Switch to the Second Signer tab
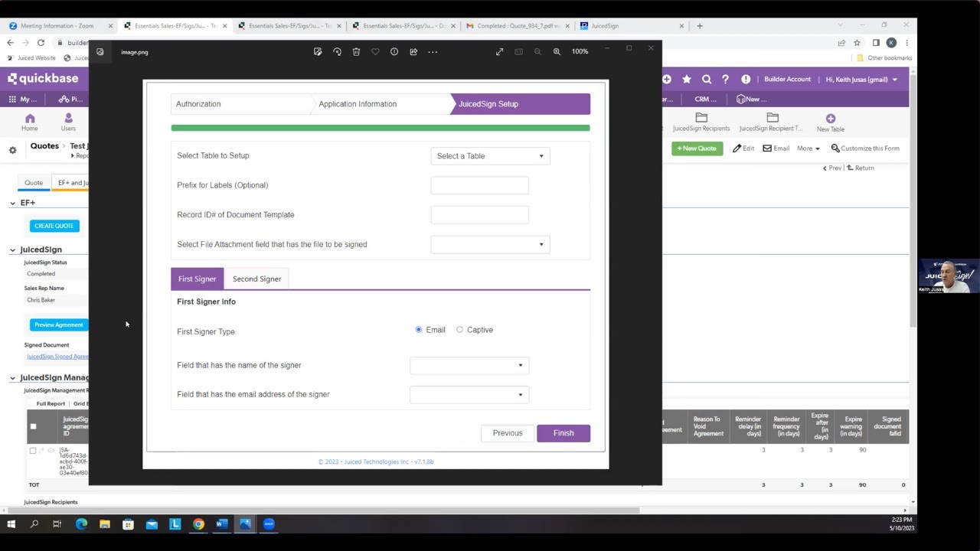This screenshot has height=551, width=980. pyautogui.click(x=256, y=279)
